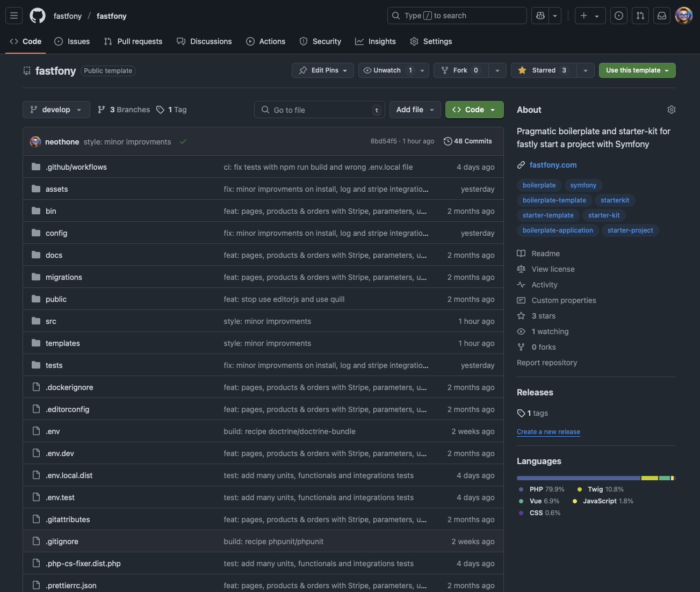The image size is (700, 592).
Task: Open the Copilot chat icon
Action: pyautogui.click(x=540, y=16)
